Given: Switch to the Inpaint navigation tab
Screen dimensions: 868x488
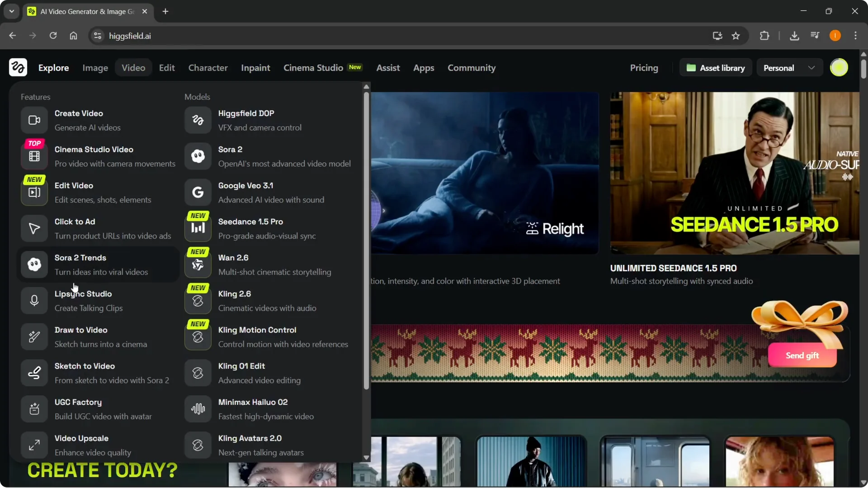Looking at the screenshot, I should (x=255, y=68).
